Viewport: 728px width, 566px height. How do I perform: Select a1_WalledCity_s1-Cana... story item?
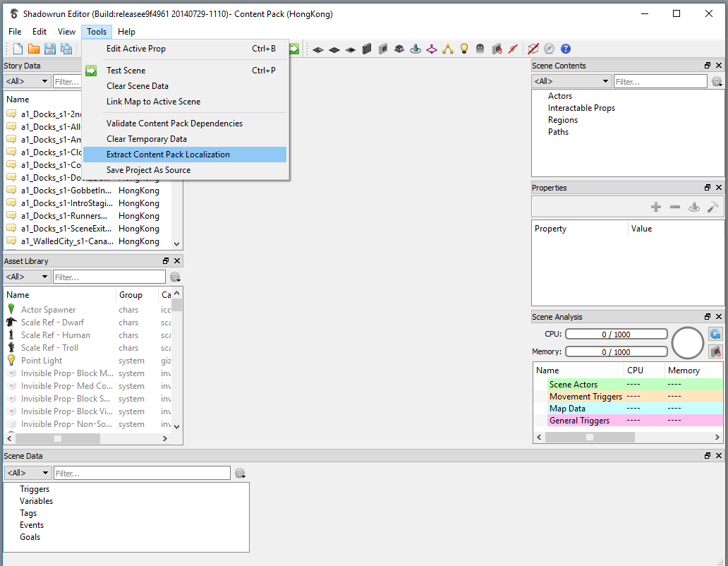pyautogui.click(x=67, y=241)
